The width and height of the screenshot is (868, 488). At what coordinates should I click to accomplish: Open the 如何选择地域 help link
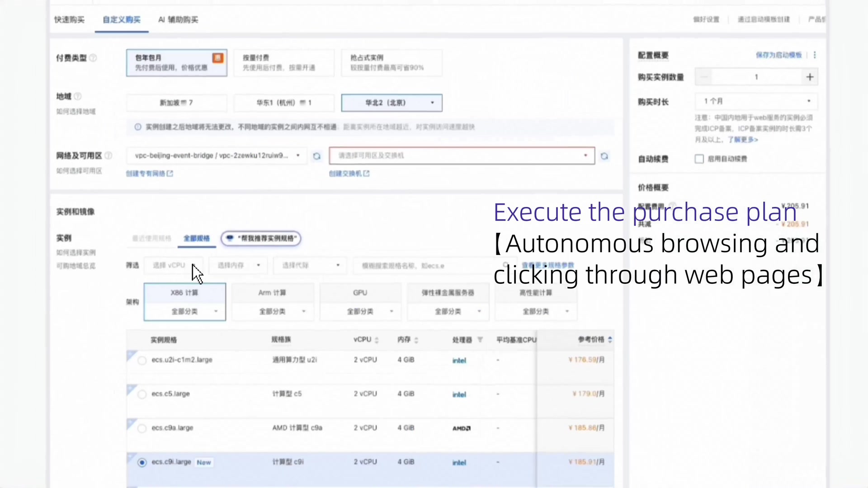[x=76, y=112]
